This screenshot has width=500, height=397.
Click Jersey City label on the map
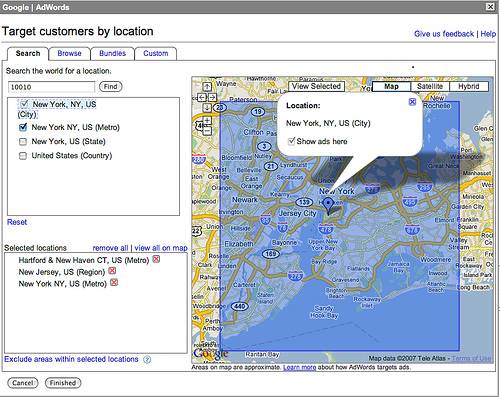click(x=297, y=213)
